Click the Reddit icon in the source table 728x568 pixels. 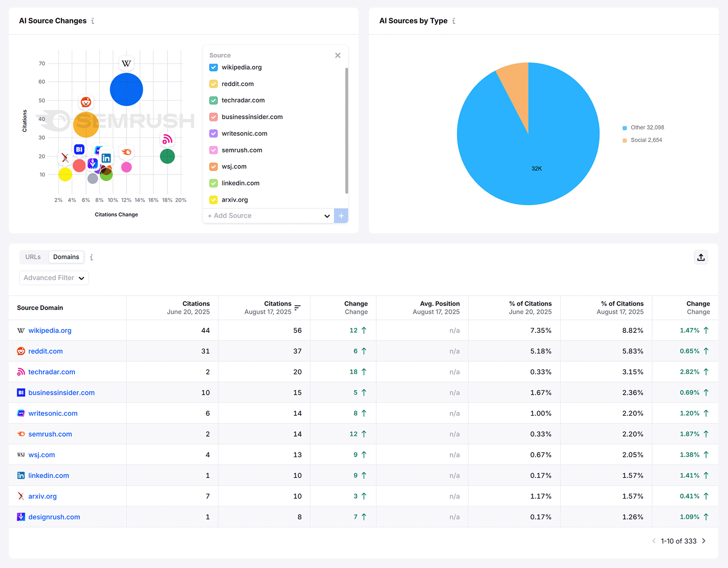[21, 351]
